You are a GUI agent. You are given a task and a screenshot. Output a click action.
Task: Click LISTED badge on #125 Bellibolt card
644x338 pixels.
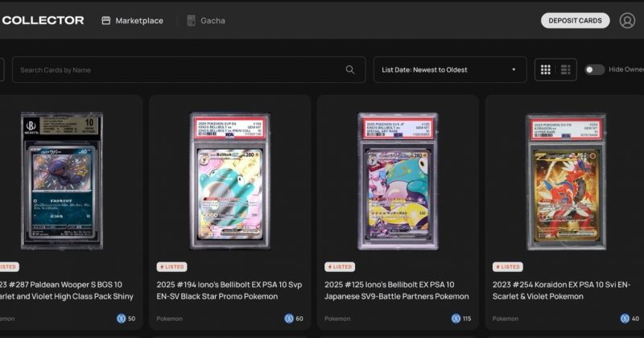(x=340, y=267)
